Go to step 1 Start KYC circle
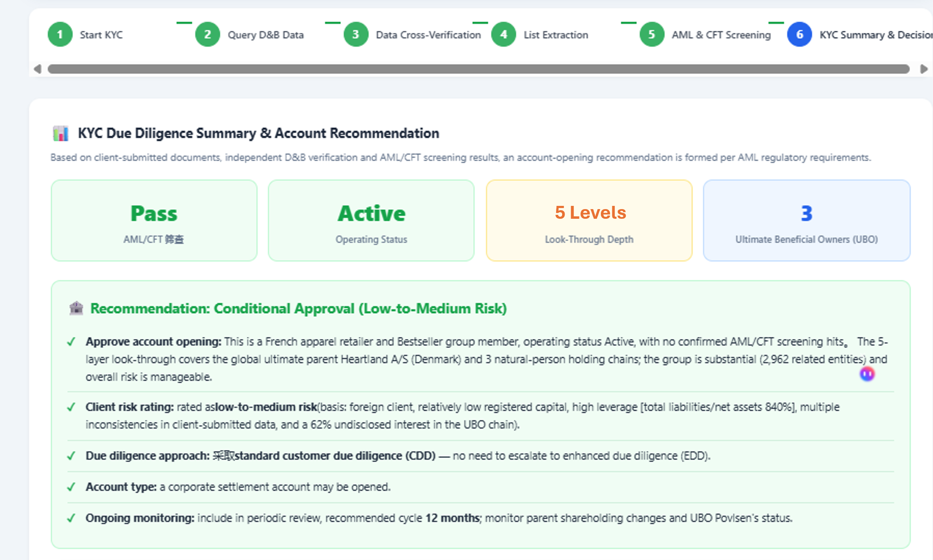The height and width of the screenshot is (560, 933). pyautogui.click(x=60, y=35)
